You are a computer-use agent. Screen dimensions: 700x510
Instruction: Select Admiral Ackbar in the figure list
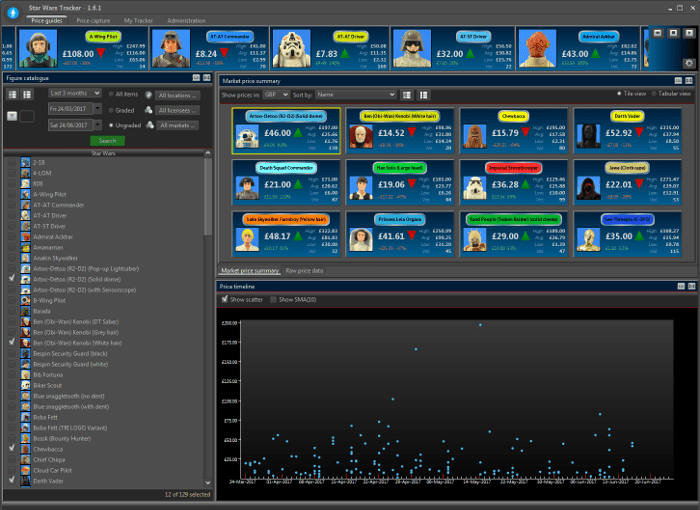click(53, 237)
